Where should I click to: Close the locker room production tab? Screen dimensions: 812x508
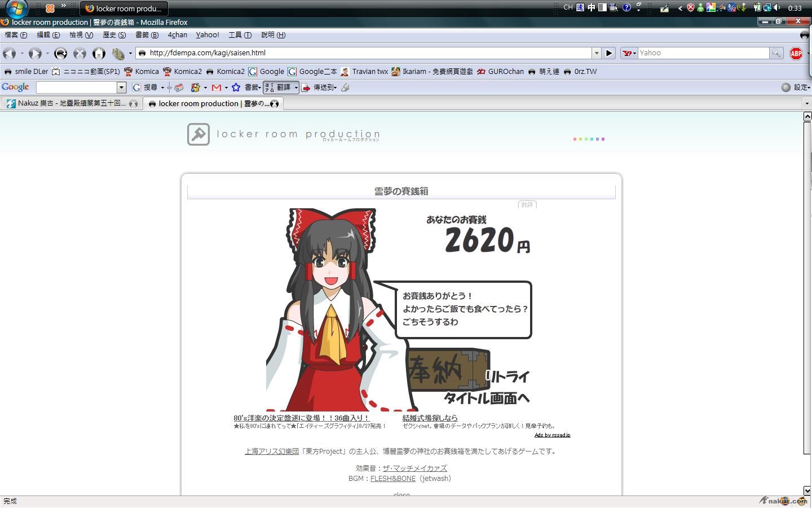[275, 104]
